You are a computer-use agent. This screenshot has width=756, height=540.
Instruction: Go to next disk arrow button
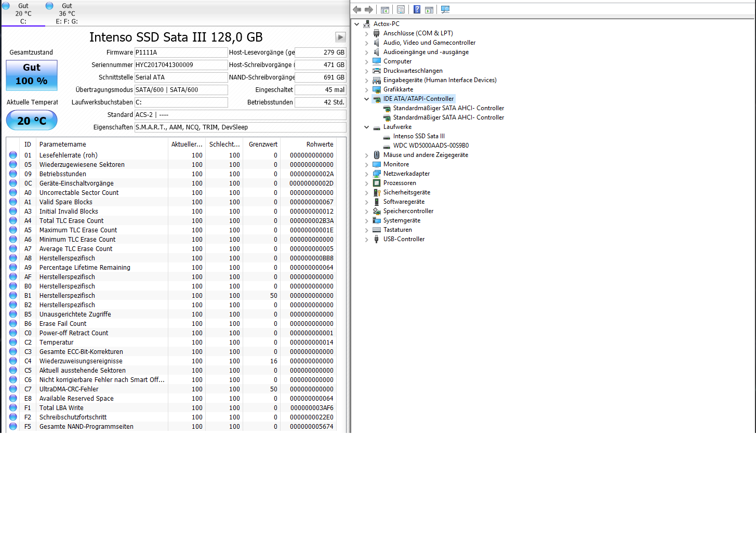coord(340,37)
